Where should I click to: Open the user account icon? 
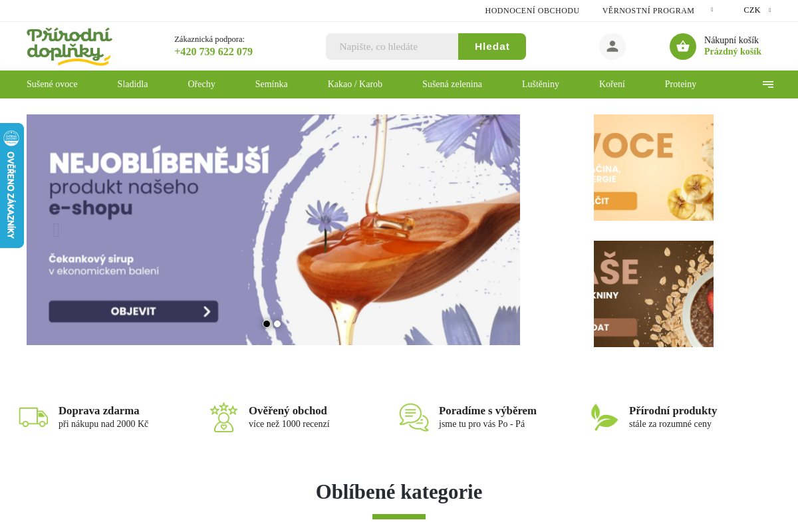click(612, 47)
